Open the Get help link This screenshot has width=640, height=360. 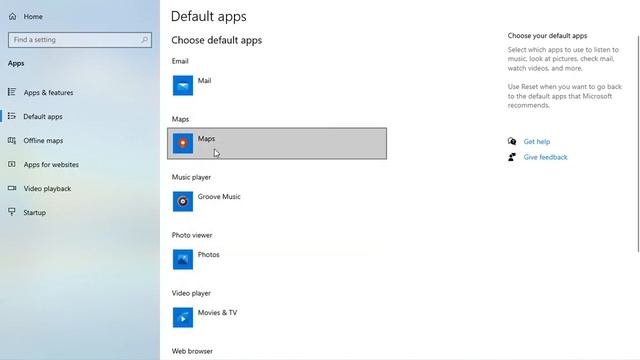[537, 142]
